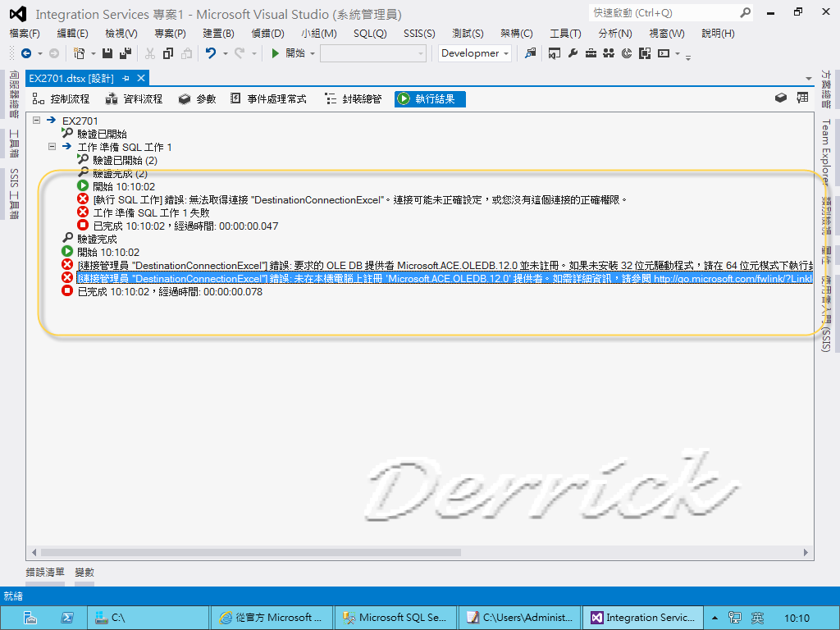Open the SSIS(S) menu
Image resolution: width=840 pixels, height=630 pixels.
[419, 33]
